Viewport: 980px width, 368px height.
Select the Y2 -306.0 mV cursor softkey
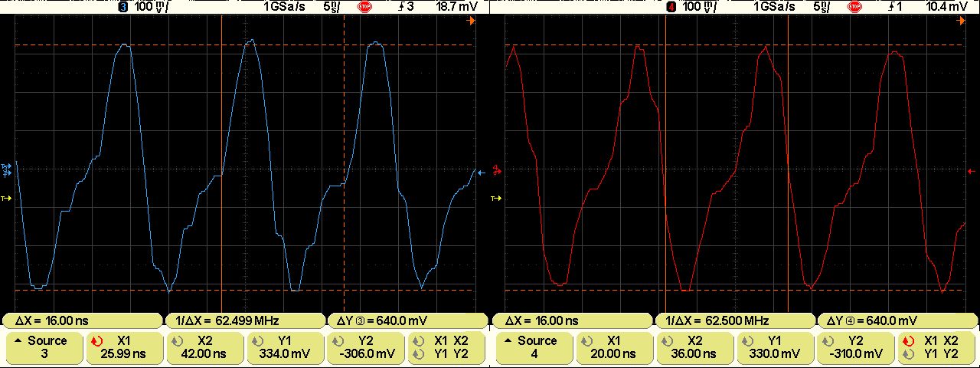point(366,347)
